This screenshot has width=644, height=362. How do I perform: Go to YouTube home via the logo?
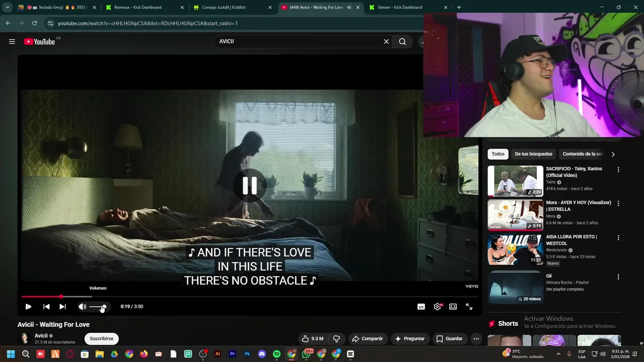click(39, 42)
